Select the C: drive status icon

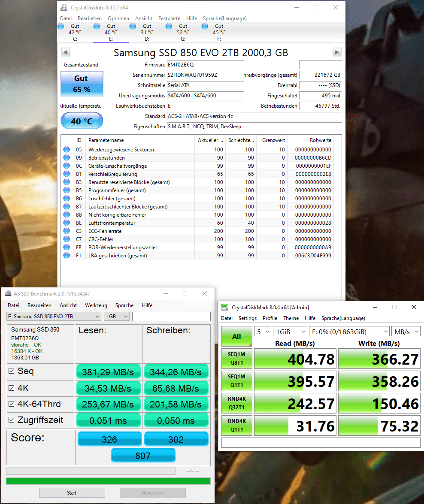[x=61, y=26]
